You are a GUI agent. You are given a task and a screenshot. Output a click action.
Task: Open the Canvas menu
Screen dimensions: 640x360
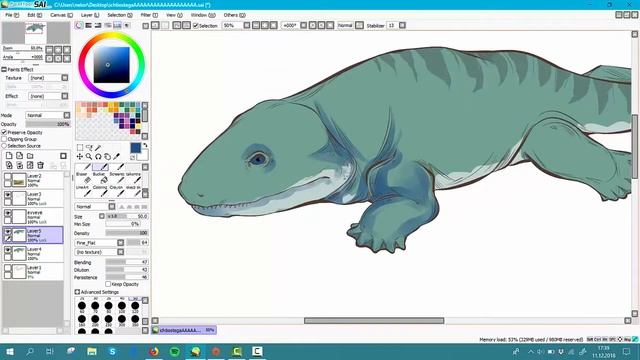pyautogui.click(x=61, y=15)
